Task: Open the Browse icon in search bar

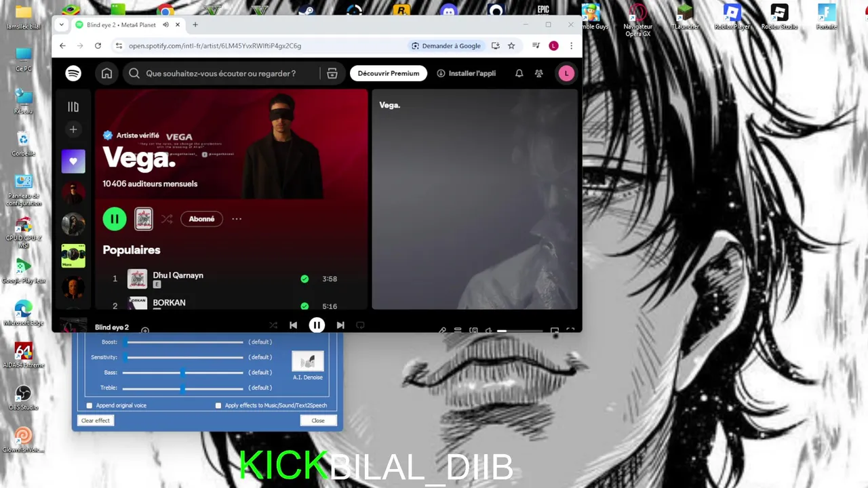Action: 332,73
